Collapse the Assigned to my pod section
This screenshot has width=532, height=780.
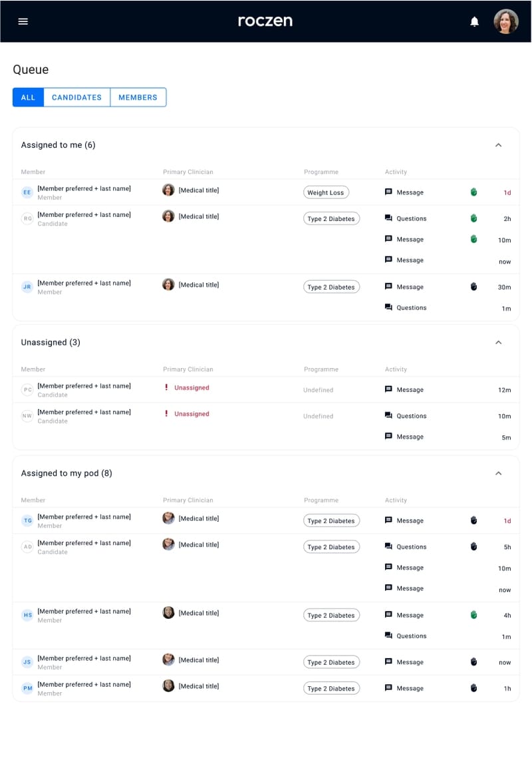click(498, 473)
